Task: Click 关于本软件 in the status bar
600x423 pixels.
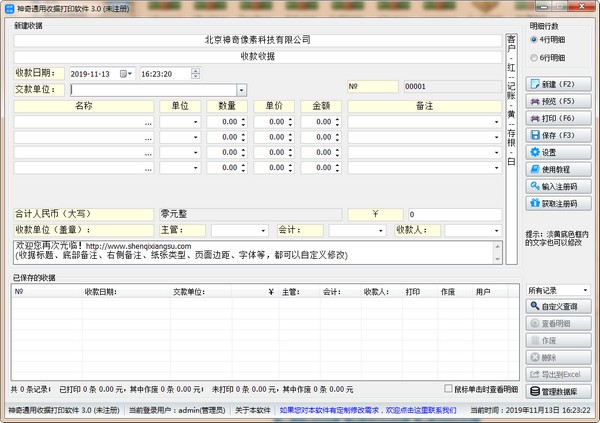Action: click(252, 410)
